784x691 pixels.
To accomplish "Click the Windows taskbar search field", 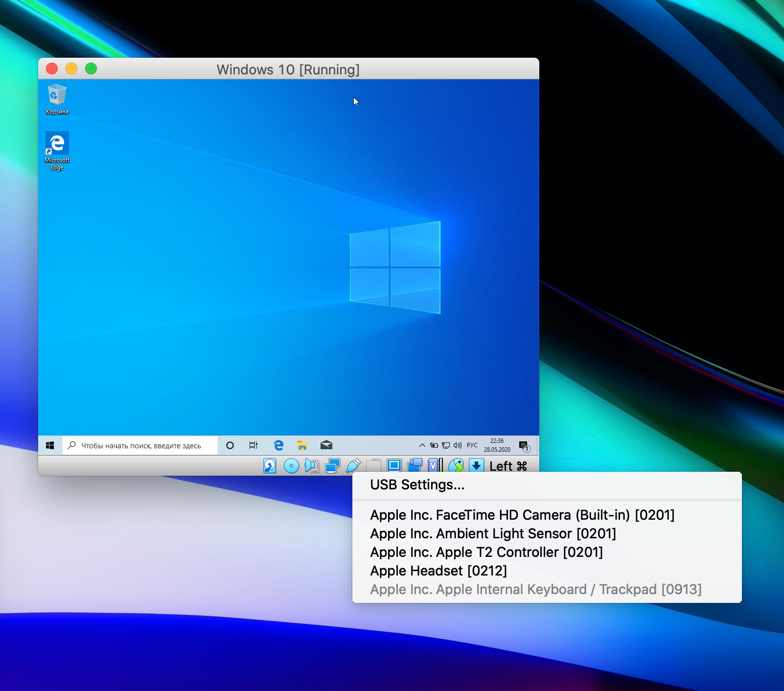I will (140, 445).
